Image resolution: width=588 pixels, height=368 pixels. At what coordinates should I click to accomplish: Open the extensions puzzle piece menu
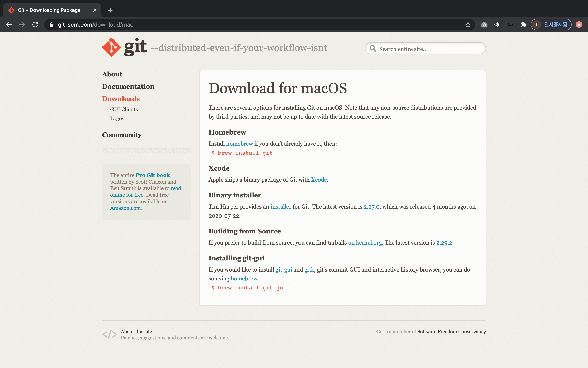523,25
